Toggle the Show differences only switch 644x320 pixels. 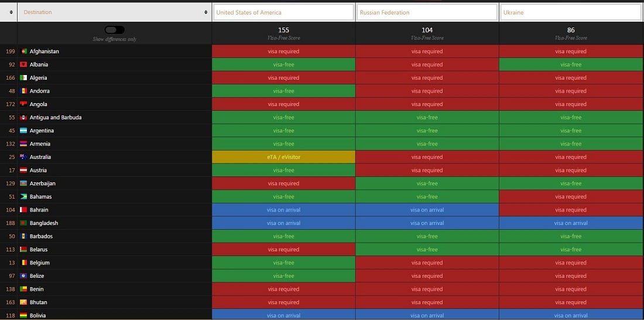[115, 30]
